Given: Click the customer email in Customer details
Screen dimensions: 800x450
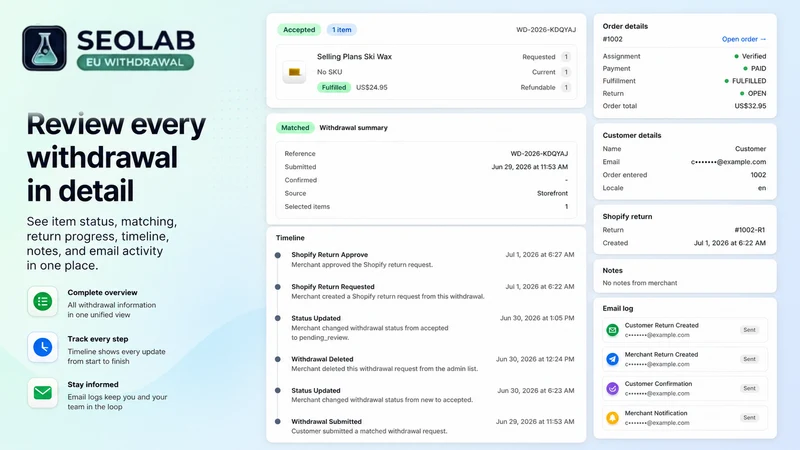Looking at the screenshot, I should point(728,162).
